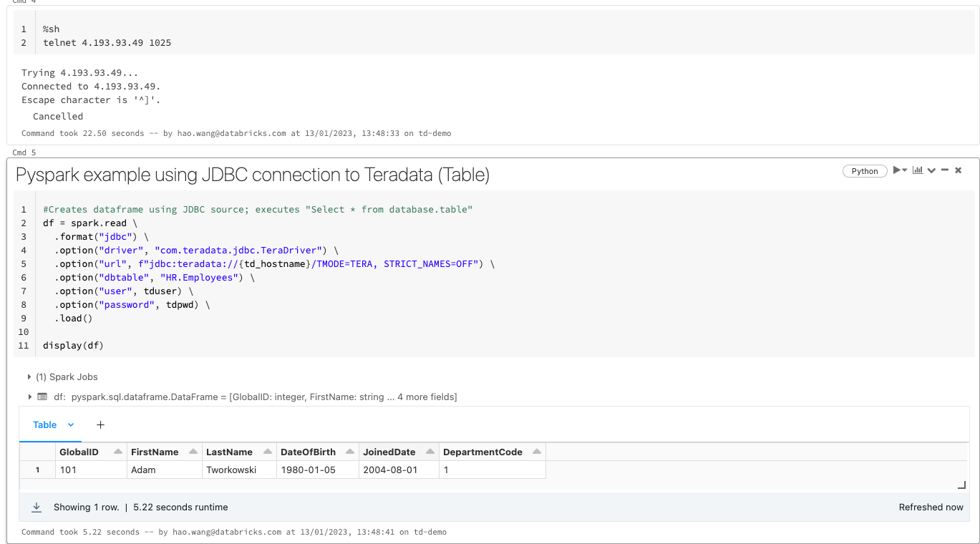
Task: Click the GlobalID value '101'
Action: click(91, 470)
